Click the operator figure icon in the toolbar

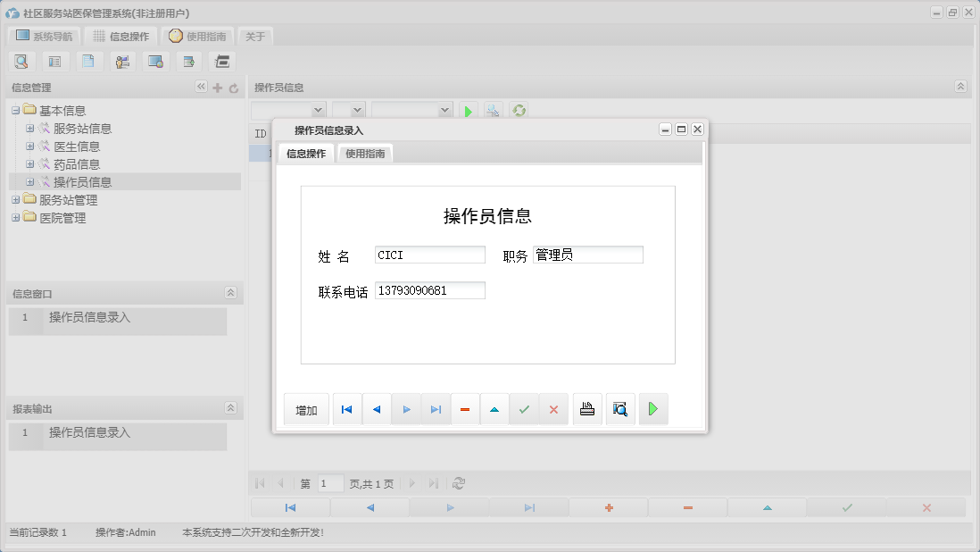pos(122,61)
